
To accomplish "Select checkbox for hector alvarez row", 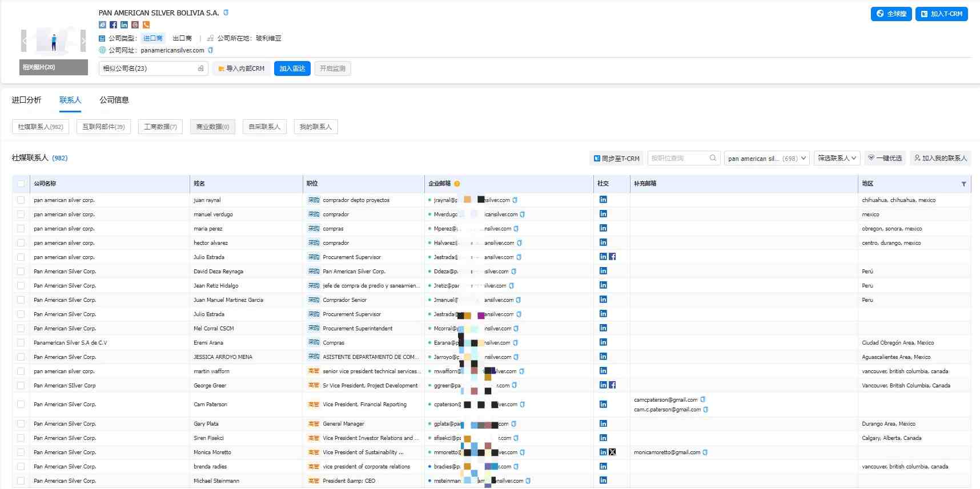I will coord(21,243).
